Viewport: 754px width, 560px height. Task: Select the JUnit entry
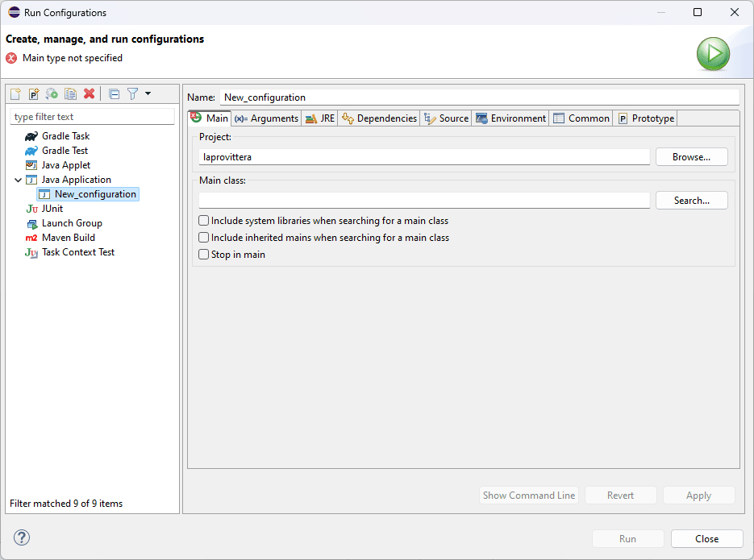tap(52, 209)
